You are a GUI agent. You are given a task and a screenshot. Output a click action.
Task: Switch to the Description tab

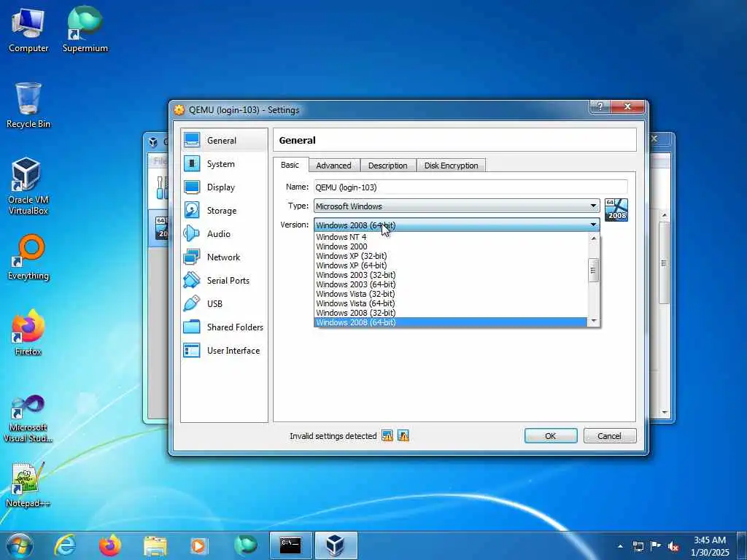point(388,166)
